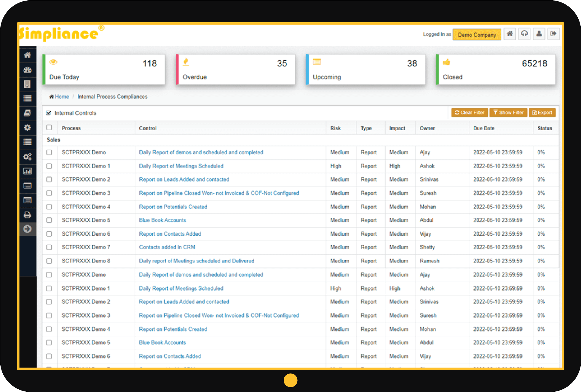Check the SCTPRXXX Demo 4 row checkbox
Image resolution: width=581 pixels, height=392 pixels.
[x=49, y=207]
